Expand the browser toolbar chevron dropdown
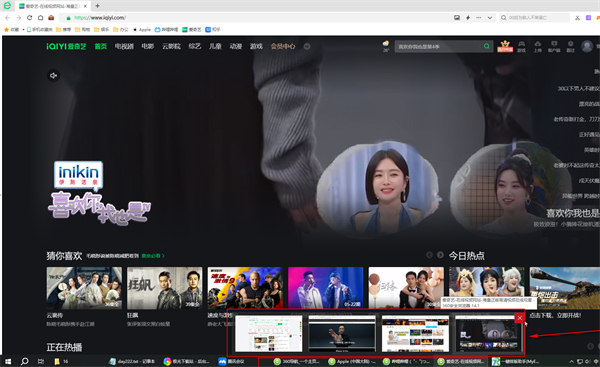The height and width of the screenshot is (367, 600). coord(489,18)
